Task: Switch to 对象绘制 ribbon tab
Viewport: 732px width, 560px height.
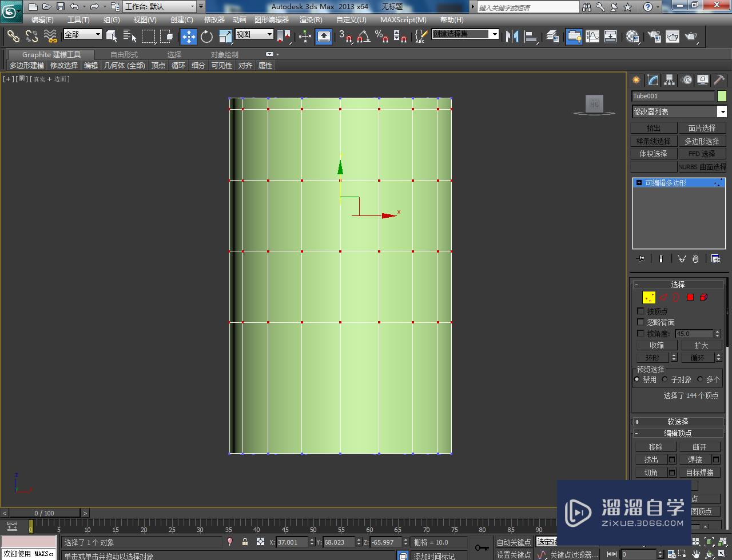Action: tap(225, 55)
